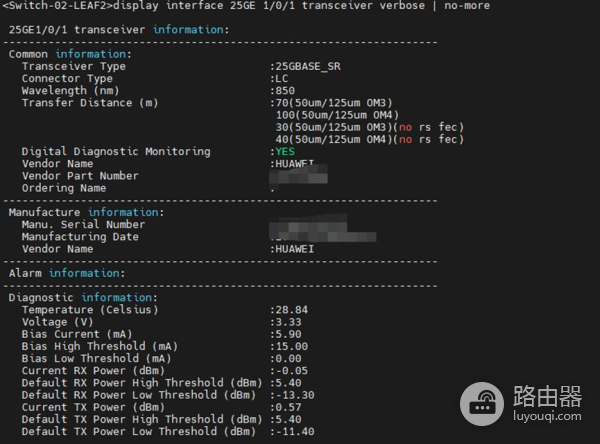Click 'Vendor Name' under Common information
The height and width of the screenshot is (444, 600).
point(57,164)
